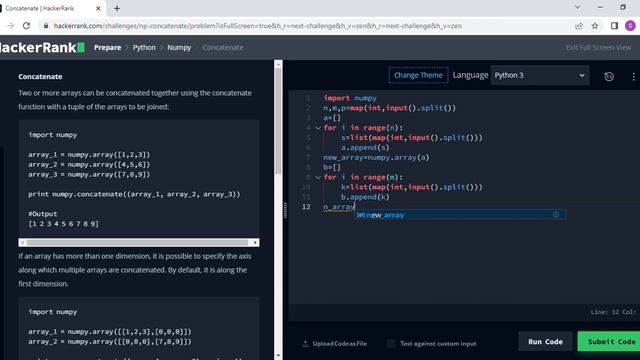Click the panel splitter handle
Viewport: 640px width, 360px height.
pyautogui.click(x=285, y=210)
